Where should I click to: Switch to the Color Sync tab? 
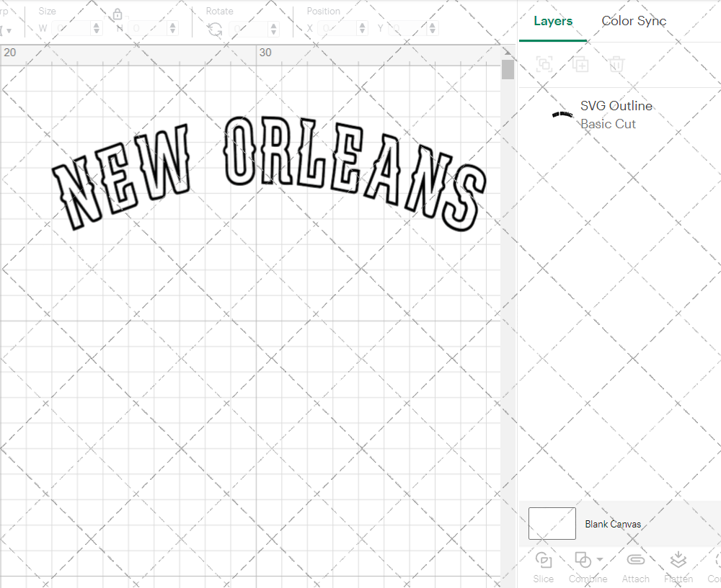click(634, 21)
